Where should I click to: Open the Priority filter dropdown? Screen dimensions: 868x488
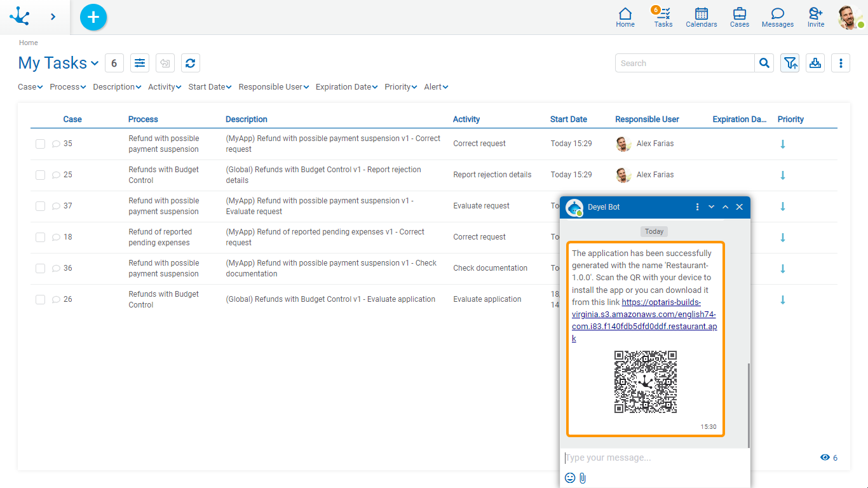[x=401, y=87]
